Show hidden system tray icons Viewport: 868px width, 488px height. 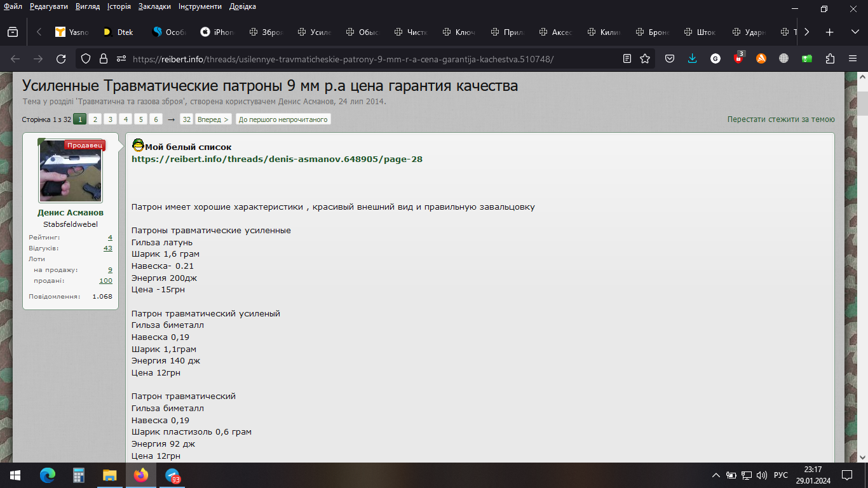tap(716, 475)
